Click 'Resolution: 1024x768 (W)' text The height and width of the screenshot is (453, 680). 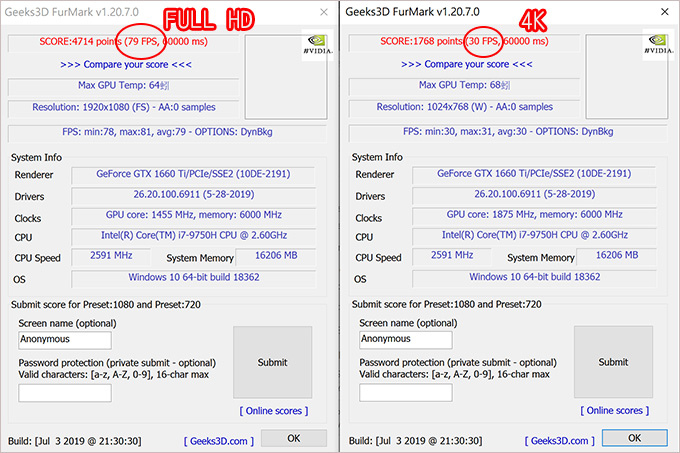coord(432,107)
